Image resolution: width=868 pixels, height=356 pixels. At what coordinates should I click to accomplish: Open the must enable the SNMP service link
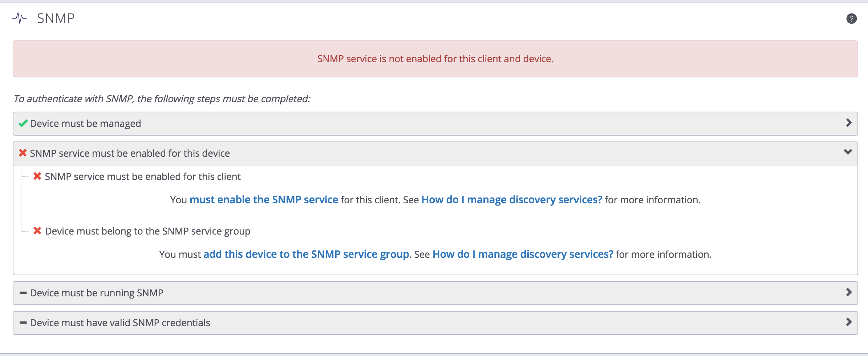click(x=263, y=200)
